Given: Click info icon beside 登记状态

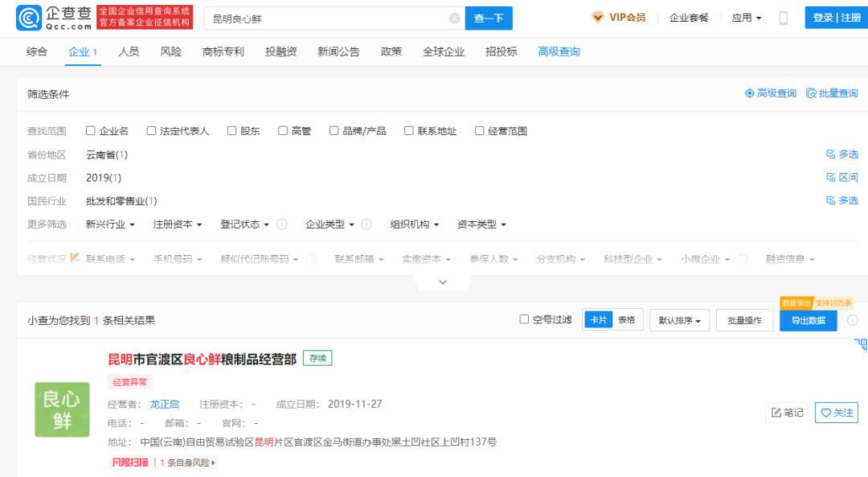Looking at the screenshot, I should pos(282,224).
